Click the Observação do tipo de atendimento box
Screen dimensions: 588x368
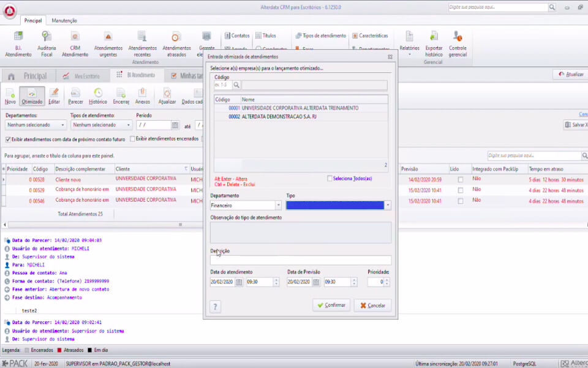(x=300, y=232)
